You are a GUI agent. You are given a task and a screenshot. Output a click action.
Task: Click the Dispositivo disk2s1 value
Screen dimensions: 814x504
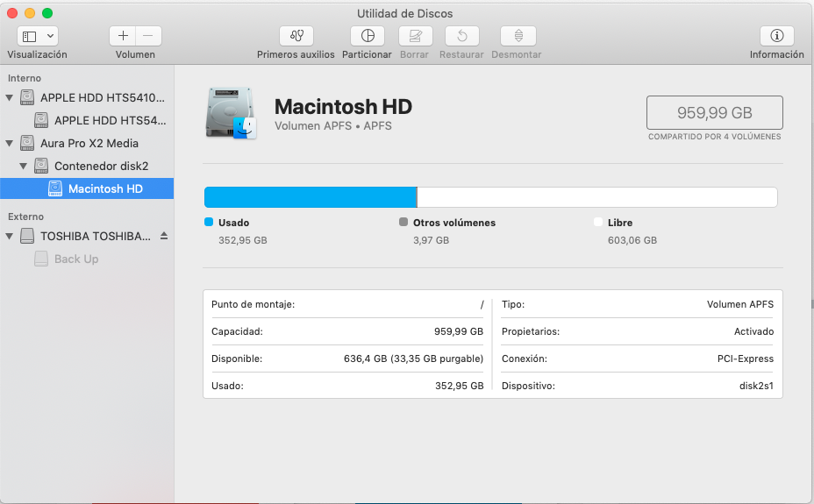coord(756,386)
